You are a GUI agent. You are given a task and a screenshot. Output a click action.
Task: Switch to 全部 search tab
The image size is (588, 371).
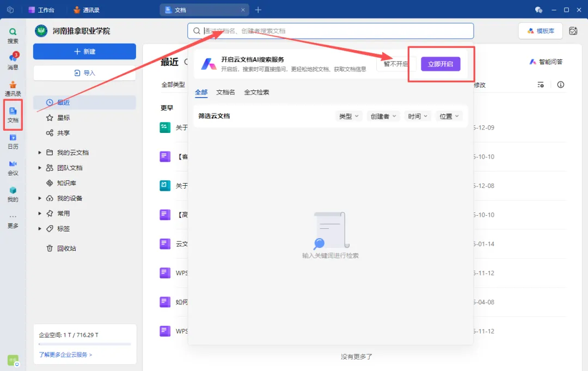pos(201,92)
